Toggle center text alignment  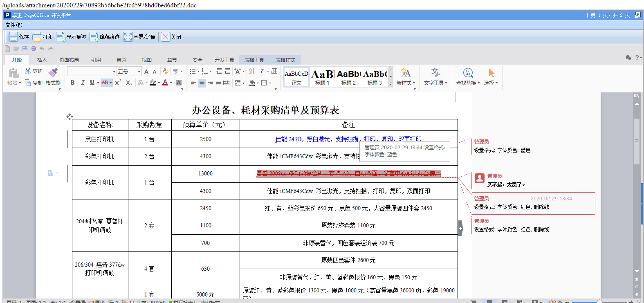202,83
